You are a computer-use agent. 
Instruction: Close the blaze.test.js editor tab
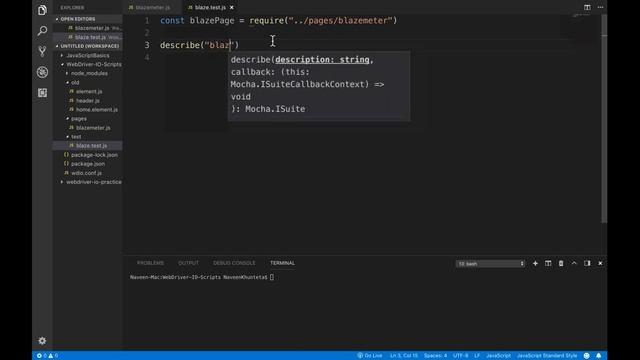click(x=231, y=7)
